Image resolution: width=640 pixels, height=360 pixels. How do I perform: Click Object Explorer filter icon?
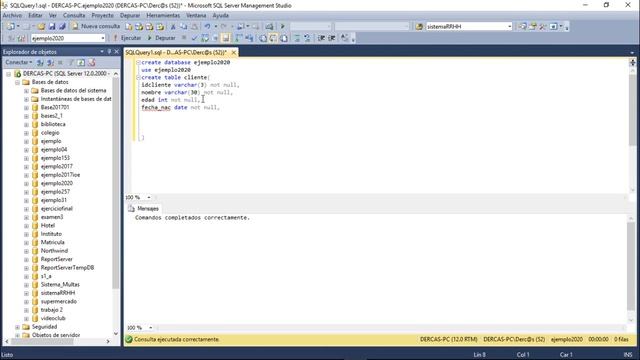pos(71,62)
